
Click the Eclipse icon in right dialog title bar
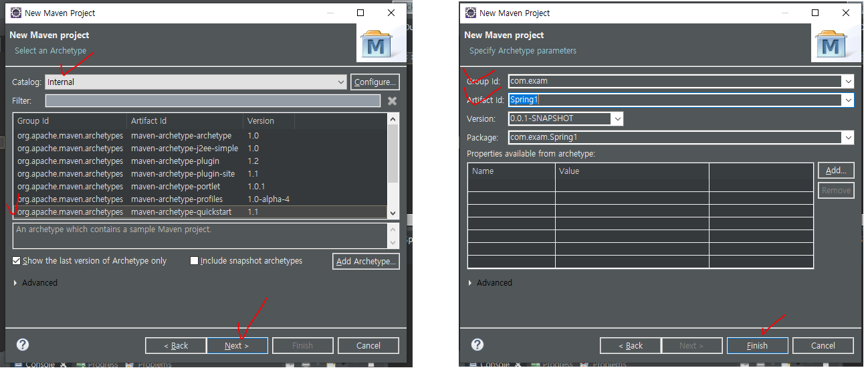click(469, 13)
